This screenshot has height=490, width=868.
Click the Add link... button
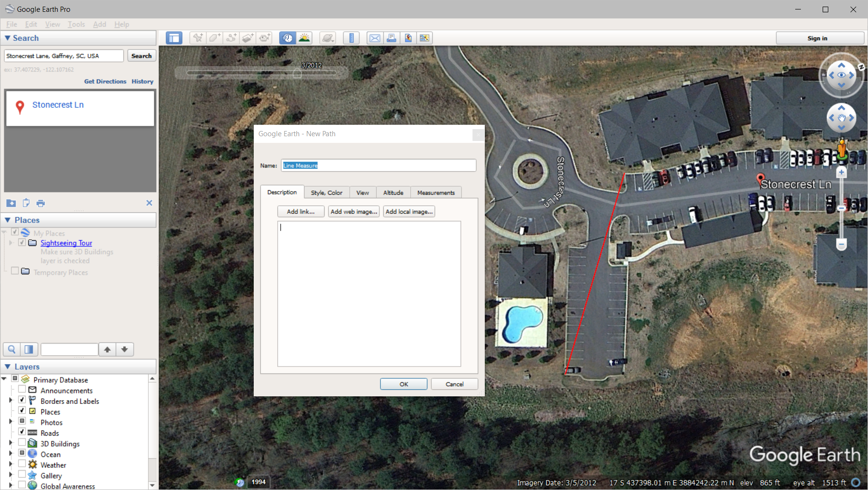pyautogui.click(x=301, y=211)
